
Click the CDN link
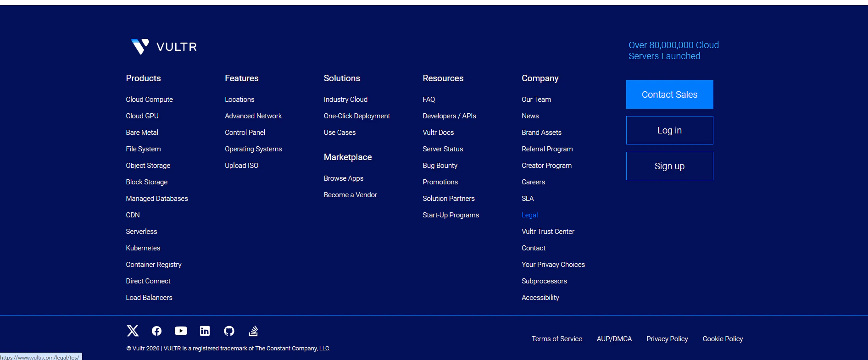coord(133,215)
